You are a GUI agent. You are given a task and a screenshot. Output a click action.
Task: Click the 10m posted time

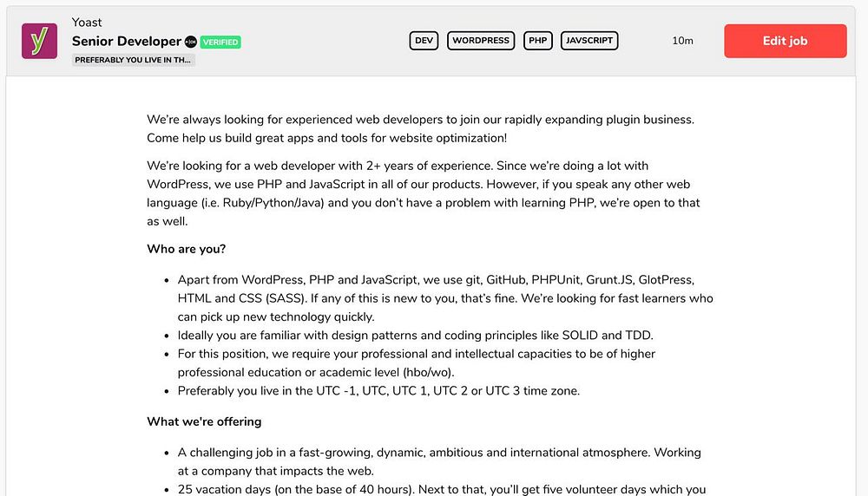(x=682, y=41)
